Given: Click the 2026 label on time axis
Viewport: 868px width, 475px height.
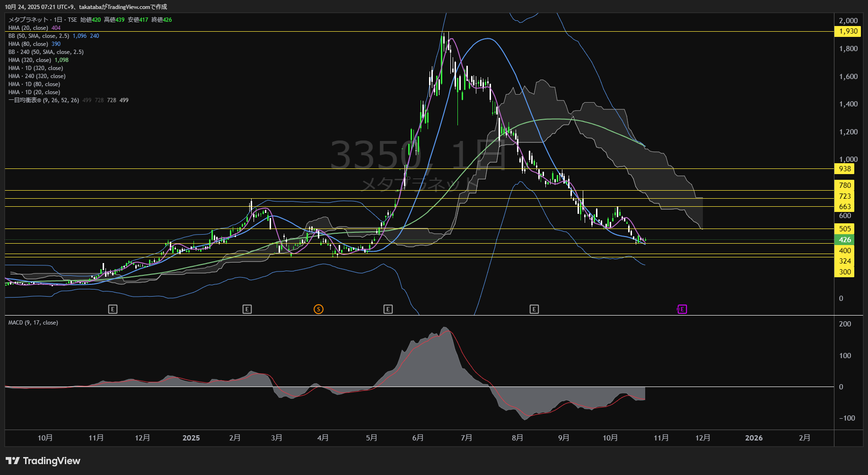Looking at the screenshot, I should click(x=754, y=438).
